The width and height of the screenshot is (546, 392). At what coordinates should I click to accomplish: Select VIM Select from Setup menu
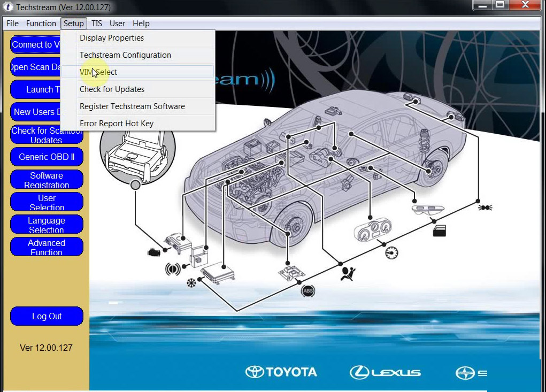tap(98, 72)
